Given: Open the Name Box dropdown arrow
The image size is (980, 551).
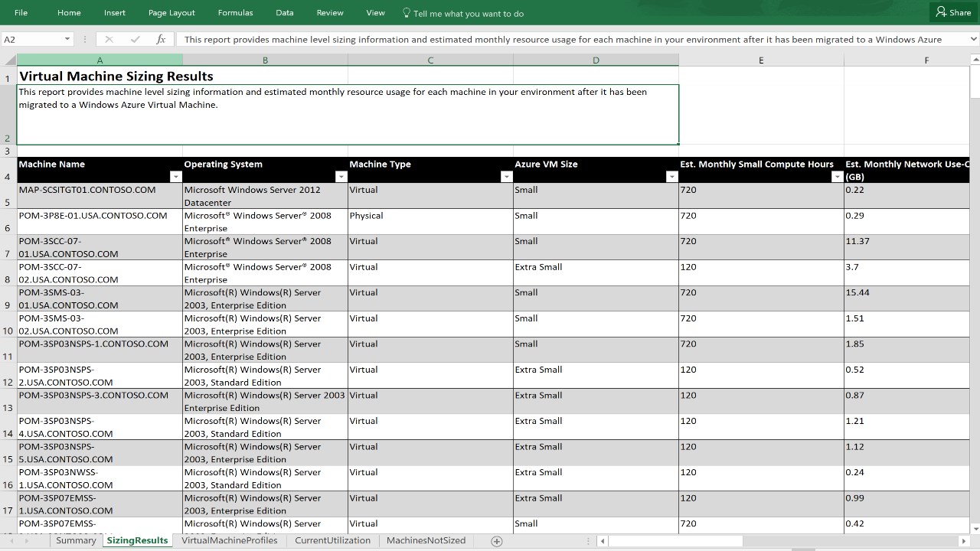Looking at the screenshot, I should click(x=67, y=39).
